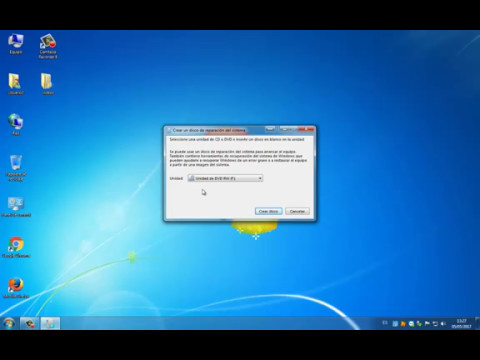Open the Papelera de reciclaje icon
480x360 pixels.
pyautogui.click(x=16, y=168)
